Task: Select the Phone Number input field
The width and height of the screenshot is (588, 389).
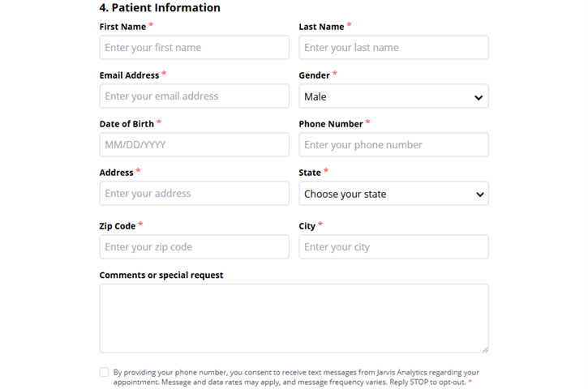Action: 393,145
